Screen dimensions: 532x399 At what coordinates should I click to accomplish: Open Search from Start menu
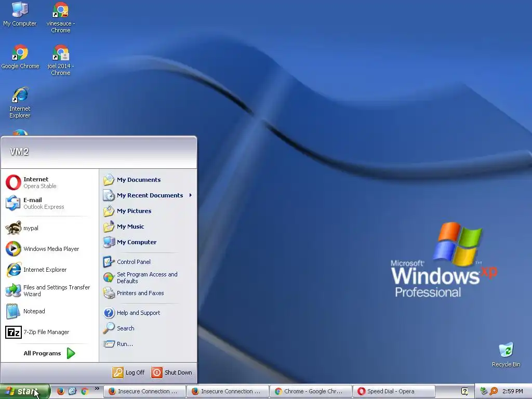(x=148, y=328)
